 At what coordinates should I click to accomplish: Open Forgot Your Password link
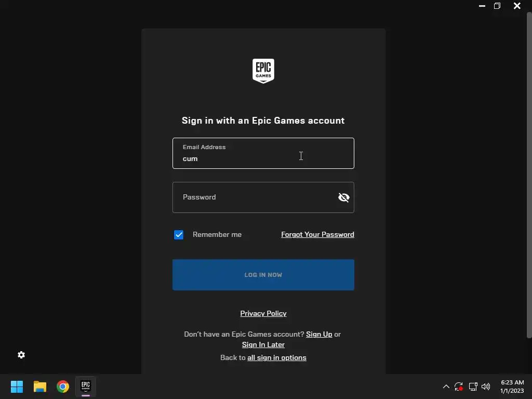(x=317, y=234)
